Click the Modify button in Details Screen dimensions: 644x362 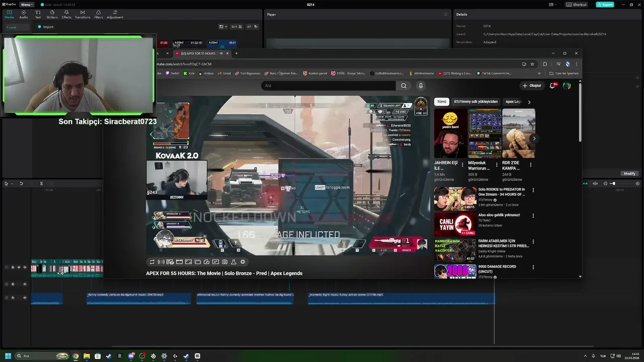click(x=629, y=173)
